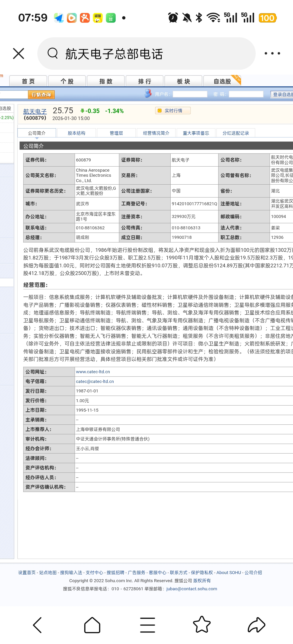This screenshot has width=293, height=644.
Task: Tap the Bluetooth status icon
Action: pyautogui.click(x=199, y=18)
